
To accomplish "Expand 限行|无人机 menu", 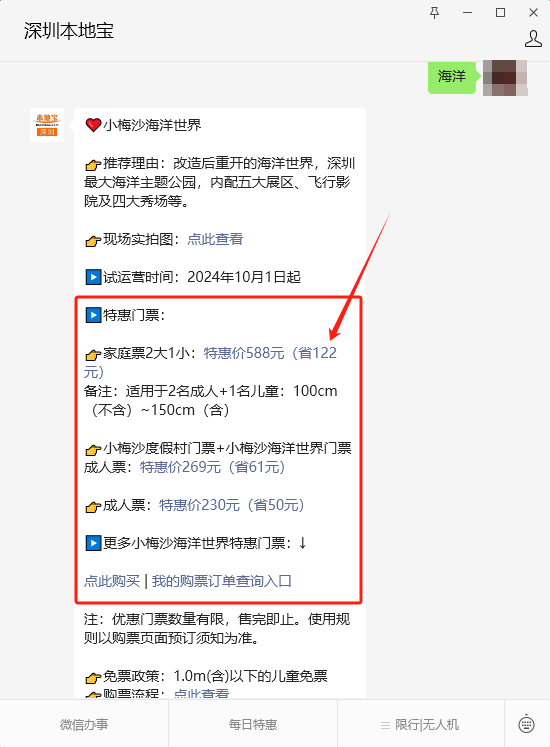I will click(x=420, y=725).
